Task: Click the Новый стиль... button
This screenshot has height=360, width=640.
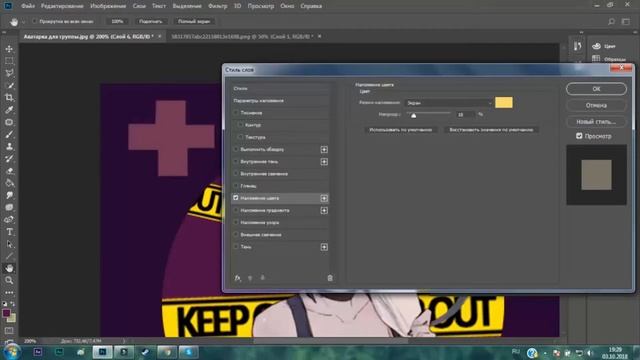Action: [596, 122]
